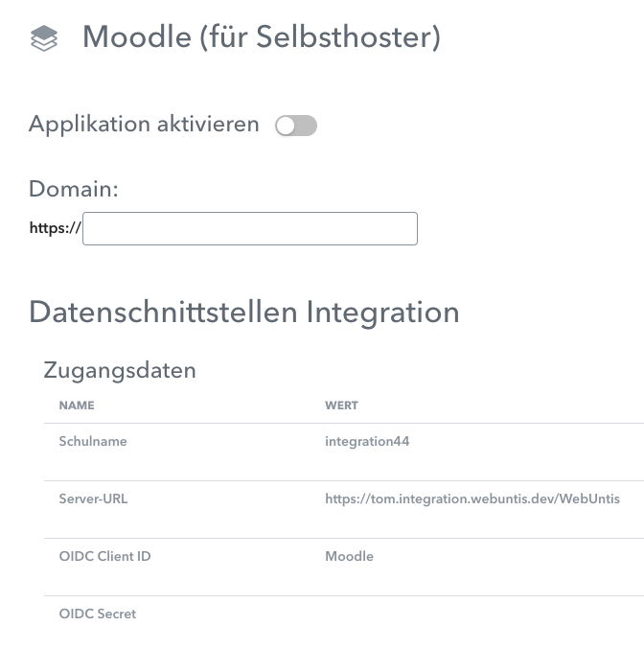The image size is (644, 649).
Task: Toggle the Applikation aktivieren switch
Action: coord(295,126)
